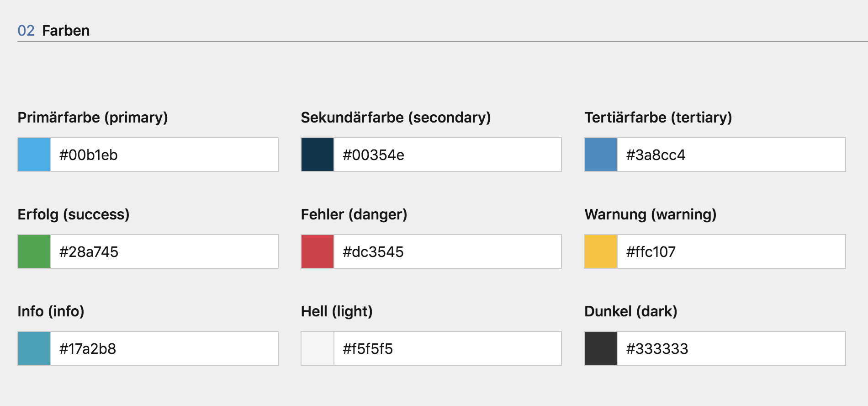This screenshot has height=406, width=868.
Task: Select the Tertiärfarbe blue color swatch
Action: coord(601,155)
